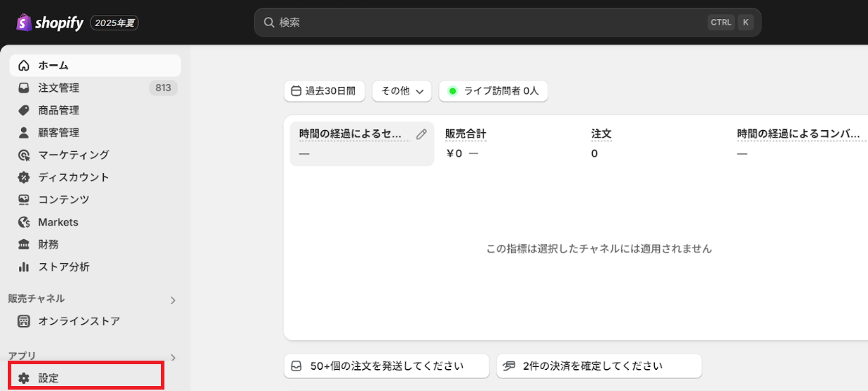Click the 注文管理 inbox icon
Screen dimensions: 868x391
[24, 88]
